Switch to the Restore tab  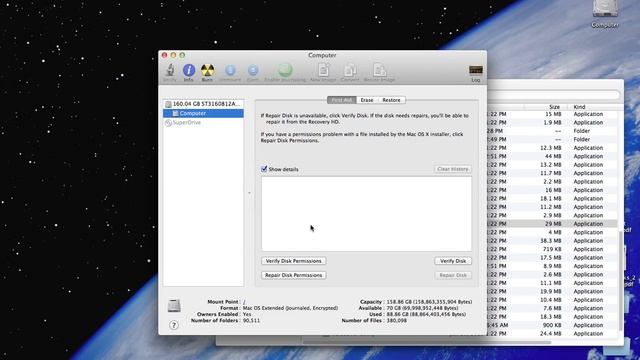click(391, 100)
